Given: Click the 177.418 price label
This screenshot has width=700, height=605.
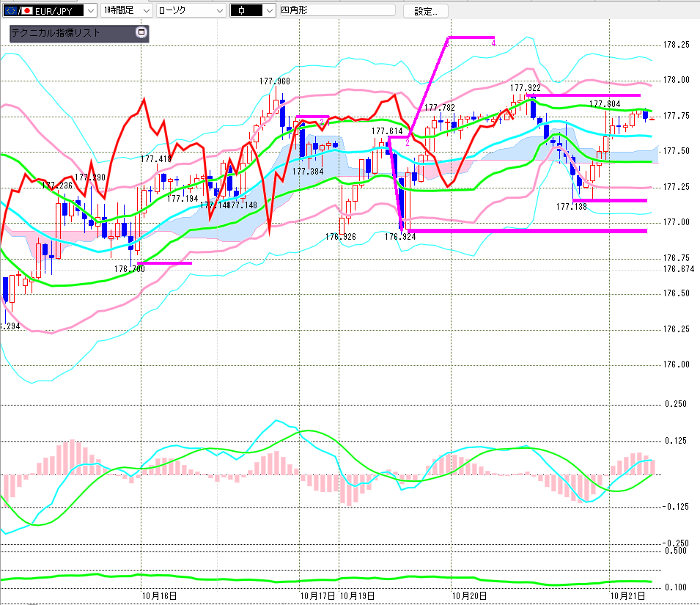Looking at the screenshot, I should pos(156,159).
